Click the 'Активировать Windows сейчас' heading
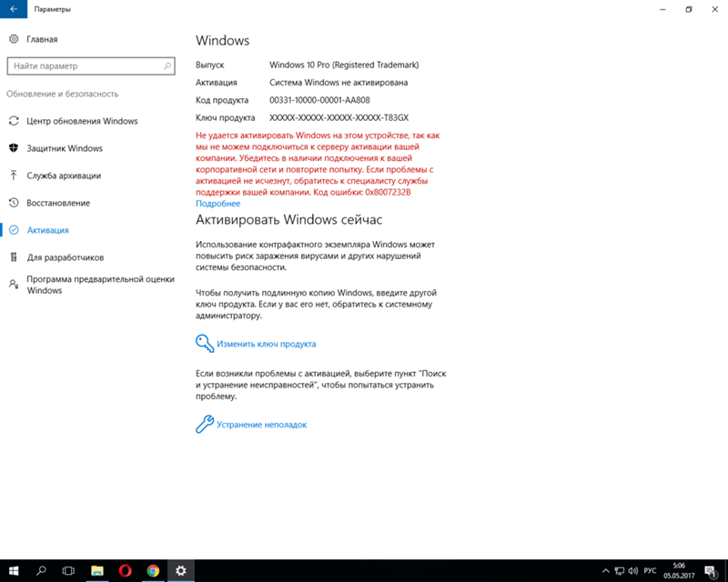The width and height of the screenshot is (728, 582). coord(288,219)
